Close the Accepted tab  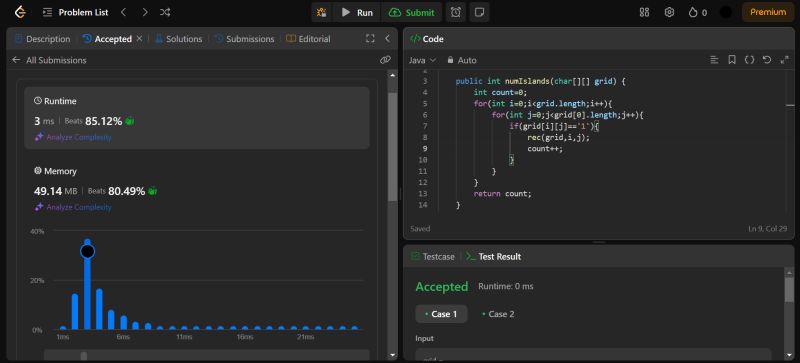coord(139,38)
